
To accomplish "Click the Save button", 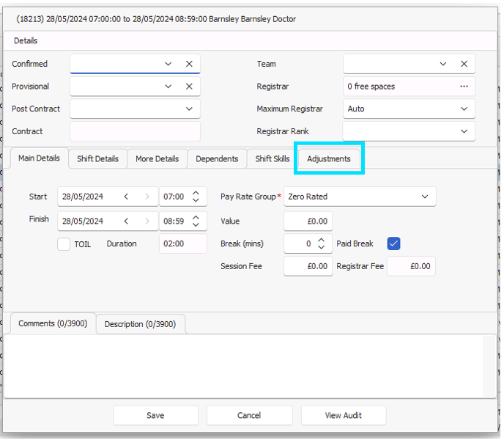I will tap(155, 415).
